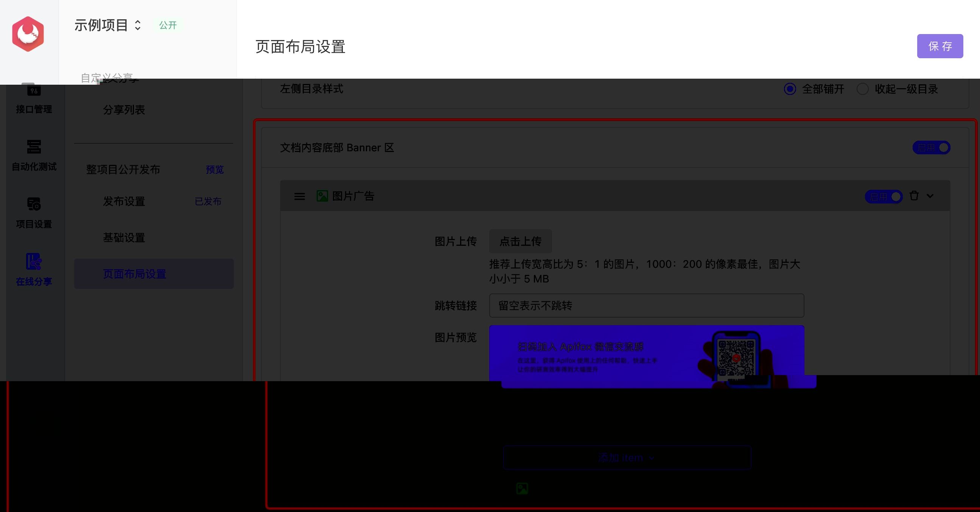Click the 公开 project visibility tag
The image size is (980, 512).
pyautogui.click(x=168, y=25)
